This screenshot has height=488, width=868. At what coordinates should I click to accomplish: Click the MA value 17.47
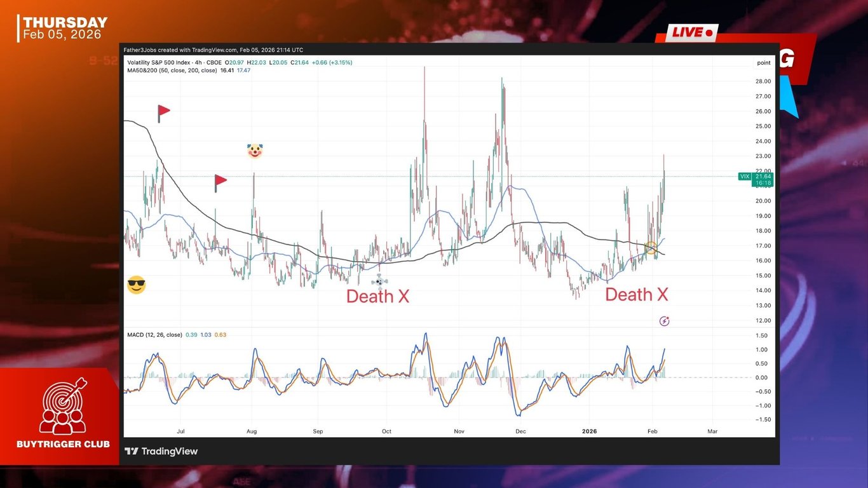click(x=243, y=71)
